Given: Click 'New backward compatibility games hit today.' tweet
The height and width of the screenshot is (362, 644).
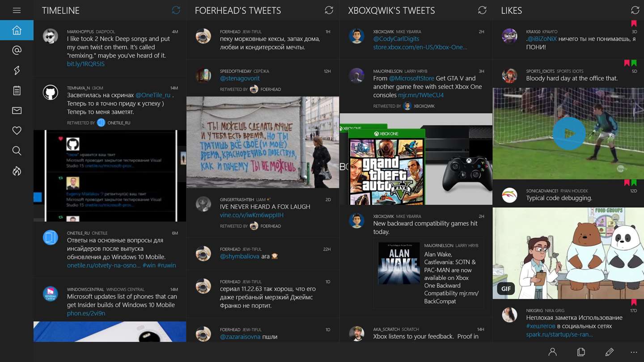Looking at the screenshot, I should click(x=425, y=227).
